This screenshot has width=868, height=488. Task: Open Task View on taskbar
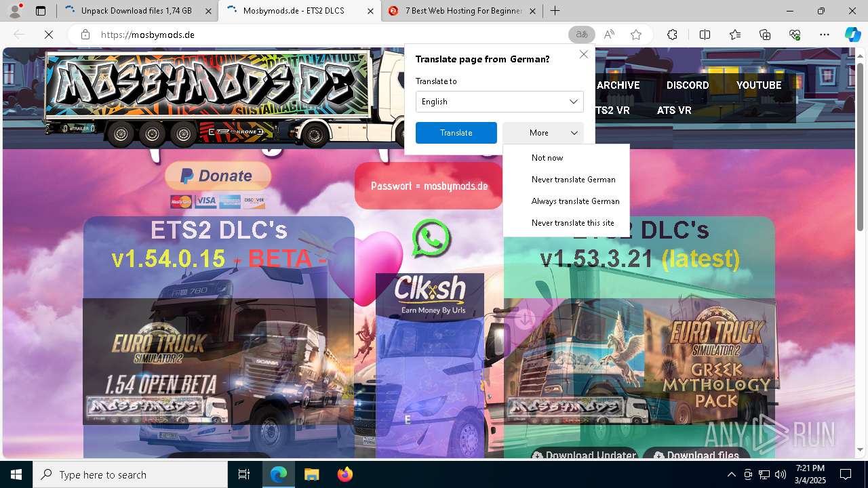(x=244, y=474)
